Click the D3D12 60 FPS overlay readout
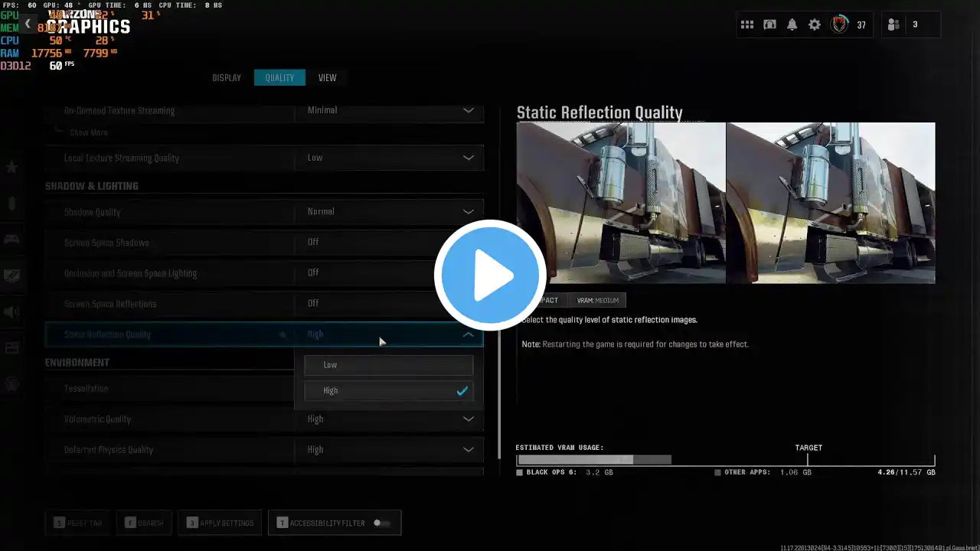Image resolution: width=980 pixels, height=551 pixels. [x=38, y=66]
